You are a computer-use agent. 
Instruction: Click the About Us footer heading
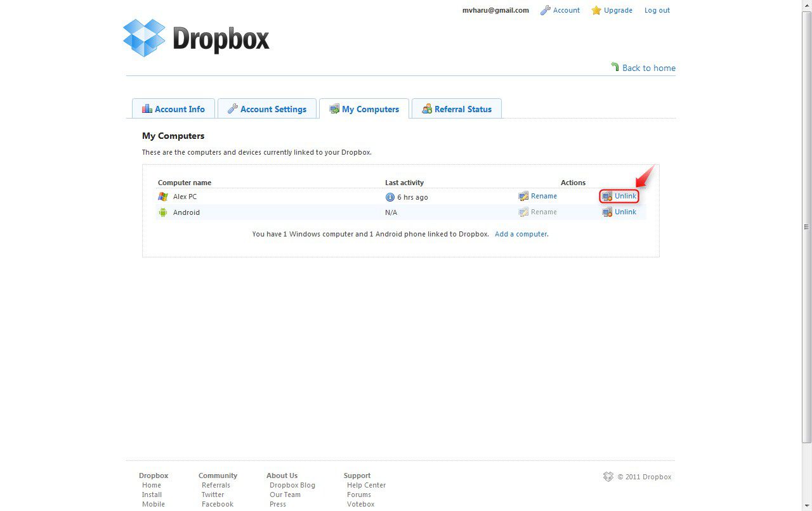282,475
